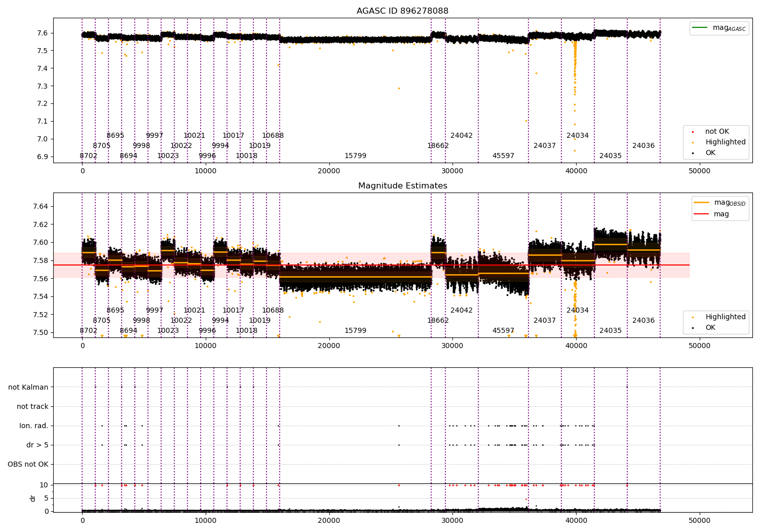The width and height of the screenshot is (760, 532).
Task: Click the 'OBS not OK' axis label
Action: pos(28,464)
